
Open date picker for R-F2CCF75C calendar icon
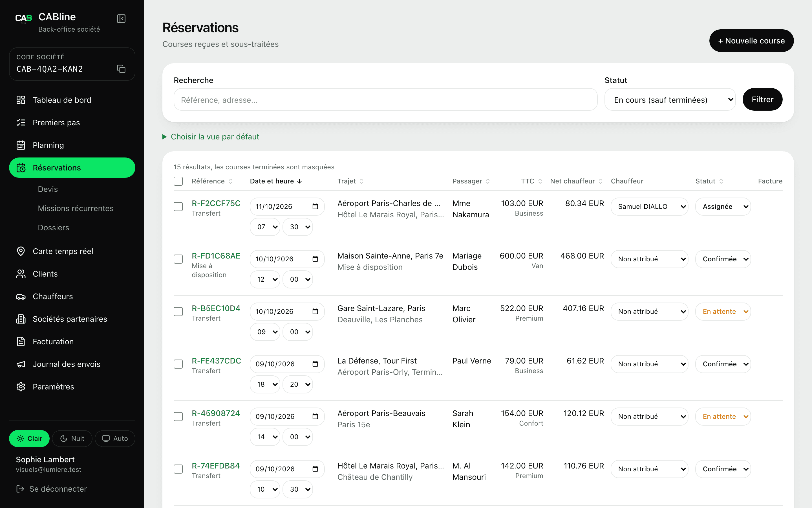coord(315,206)
